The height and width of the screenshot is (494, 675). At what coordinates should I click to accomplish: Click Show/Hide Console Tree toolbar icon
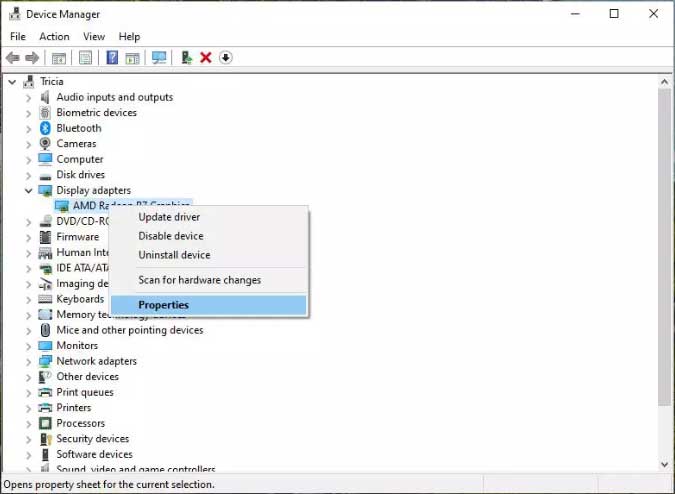pos(59,58)
